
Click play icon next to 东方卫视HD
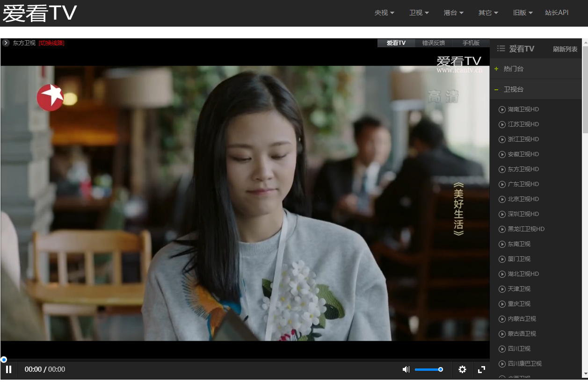pos(502,169)
